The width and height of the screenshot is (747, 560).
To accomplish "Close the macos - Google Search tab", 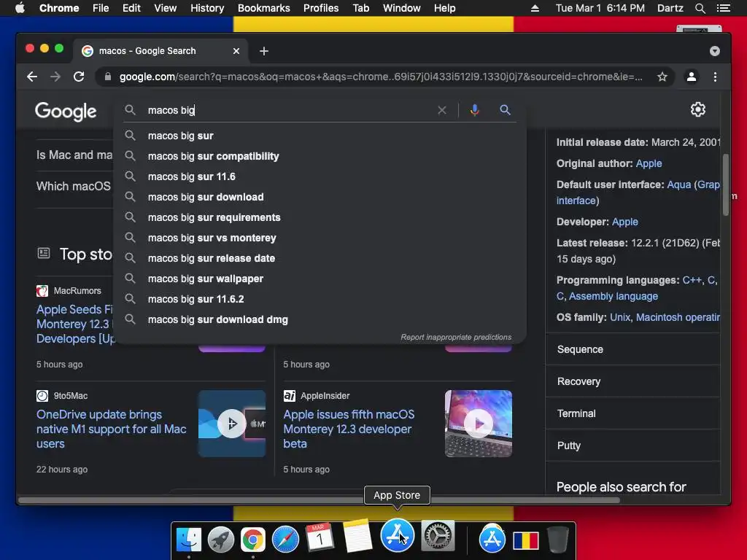I will pos(236,51).
